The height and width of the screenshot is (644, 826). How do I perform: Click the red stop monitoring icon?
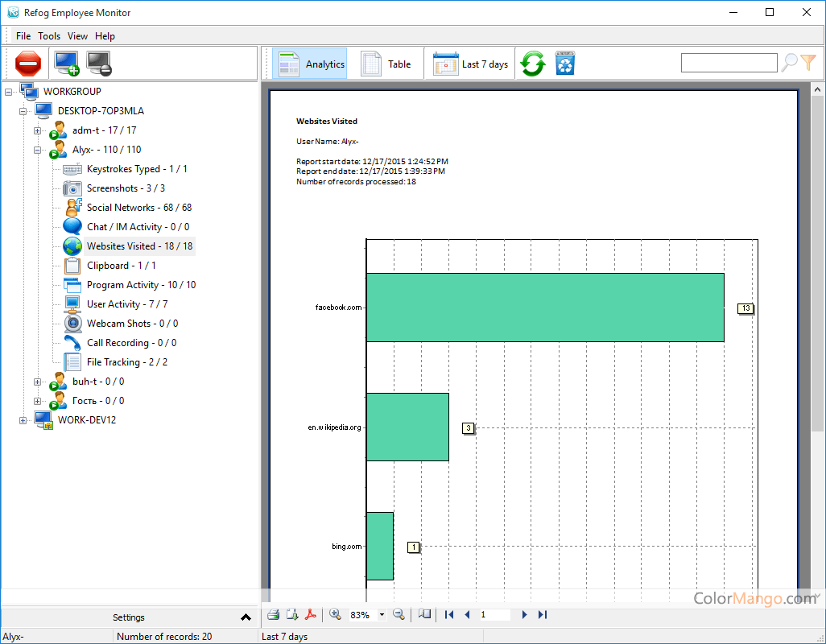pyautogui.click(x=27, y=64)
